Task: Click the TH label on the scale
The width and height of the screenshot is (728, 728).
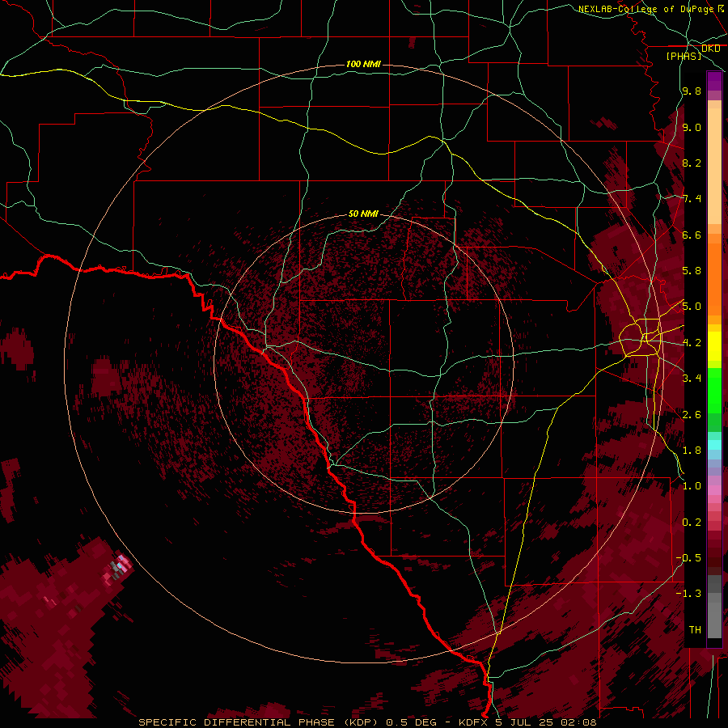Action: tap(695, 630)
